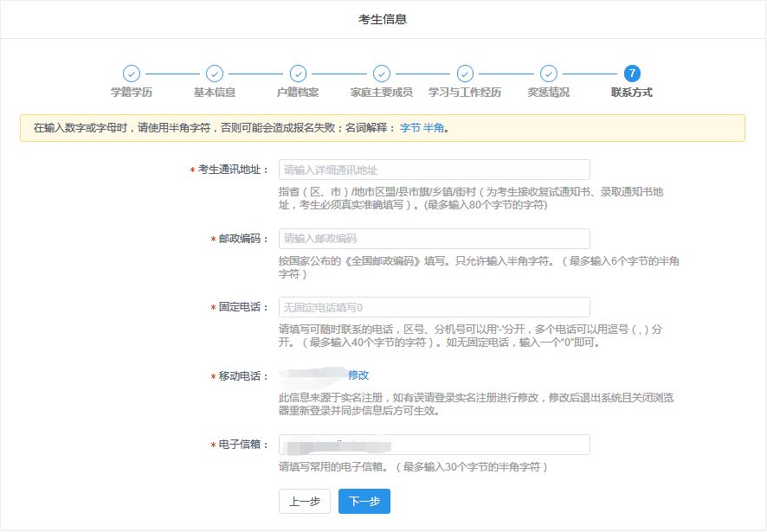Viewport: 767px width, 532px height.
Task: Focus the 固定电话 input field
Action: tap(434, 307)
